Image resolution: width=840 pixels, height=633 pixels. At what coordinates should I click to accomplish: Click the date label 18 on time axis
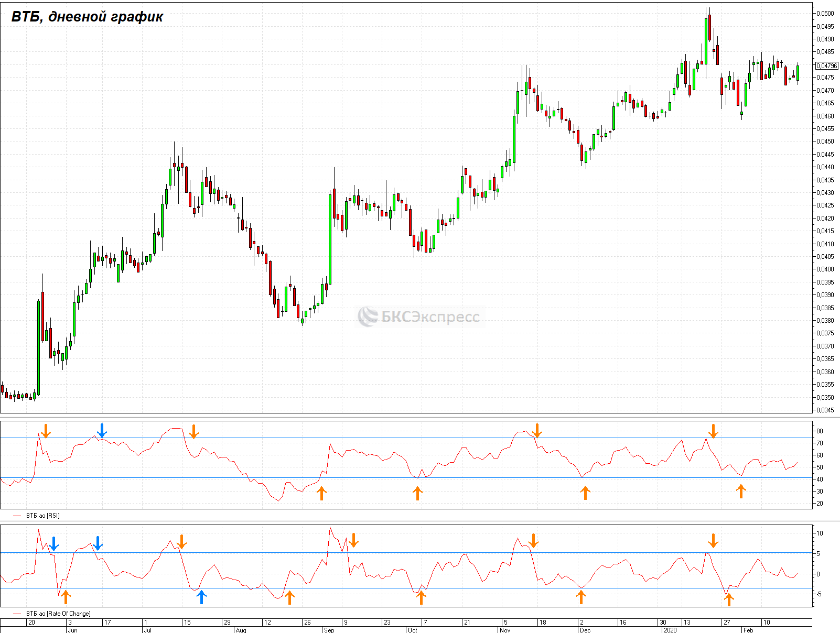click(x=543, y=623)
